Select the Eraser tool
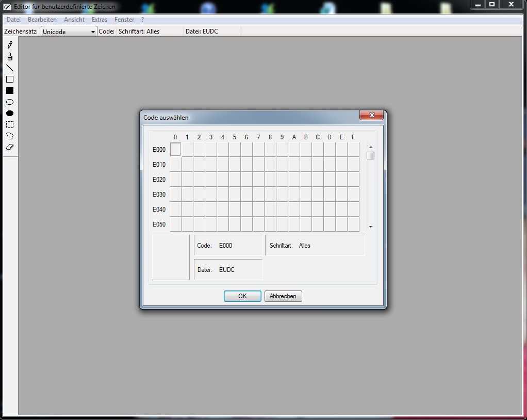Viewport: 527px width, 420px height. coord(9,147)
